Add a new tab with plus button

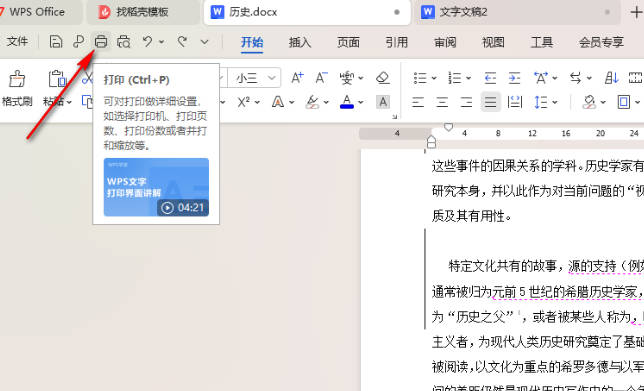pos(636,12)
